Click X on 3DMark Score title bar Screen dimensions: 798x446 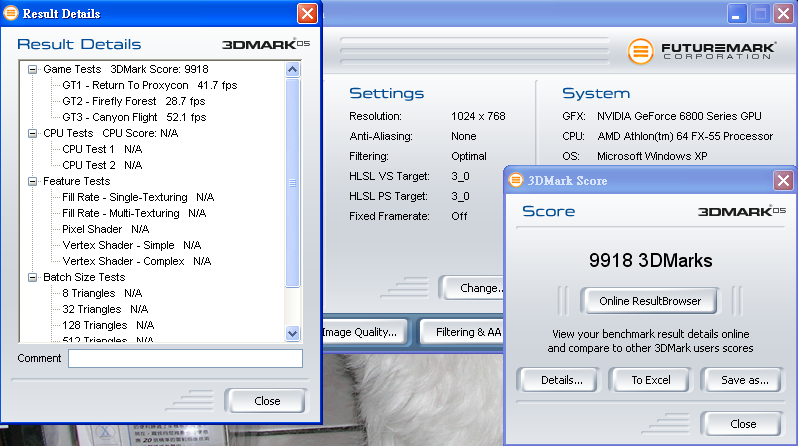click(783, 180)
